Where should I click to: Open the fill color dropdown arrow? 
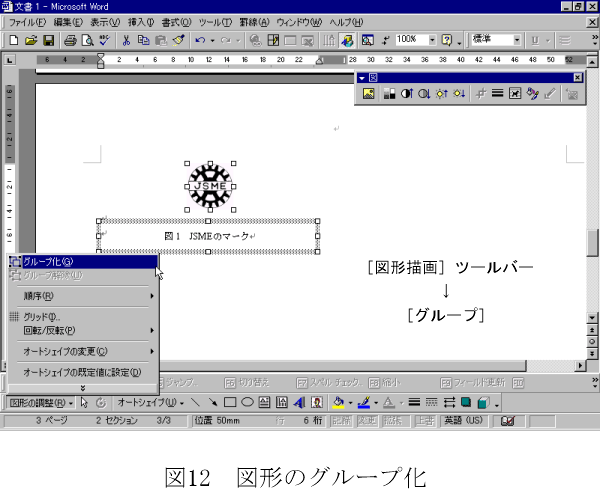click(350, 403)
